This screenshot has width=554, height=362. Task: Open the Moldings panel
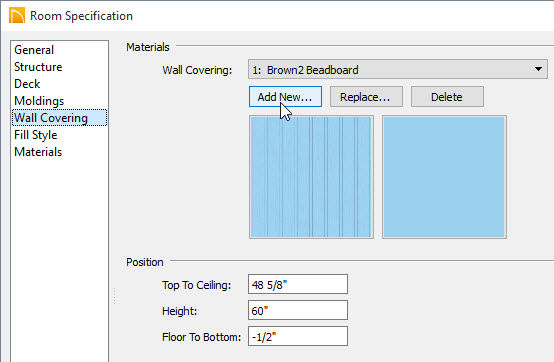(x=39, y=101)
